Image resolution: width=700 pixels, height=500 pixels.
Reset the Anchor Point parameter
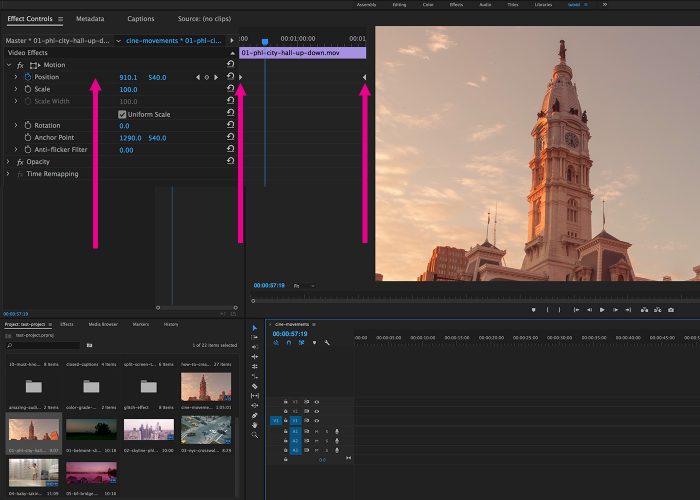(230, 137)
